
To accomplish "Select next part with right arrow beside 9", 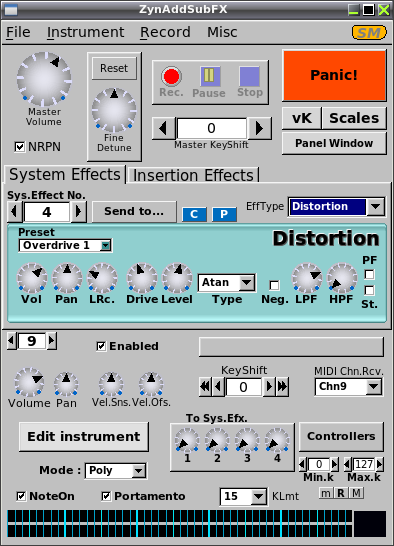I will (x=52, y=341).
